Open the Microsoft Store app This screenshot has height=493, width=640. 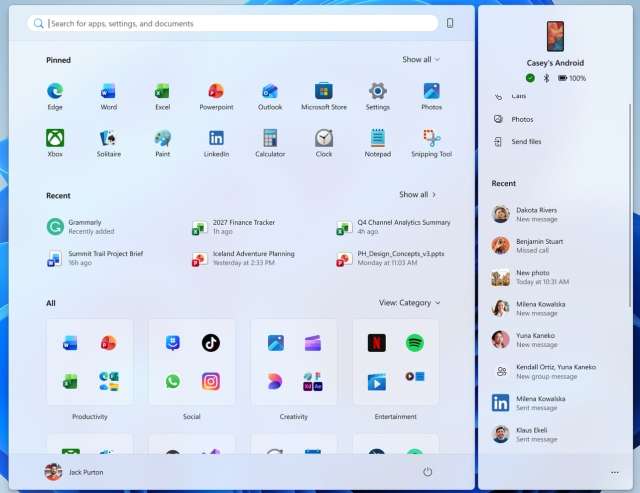324,96
